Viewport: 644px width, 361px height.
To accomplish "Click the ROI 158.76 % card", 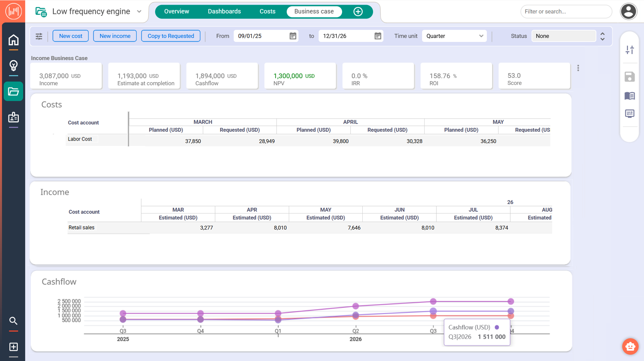I will [456, 76].
